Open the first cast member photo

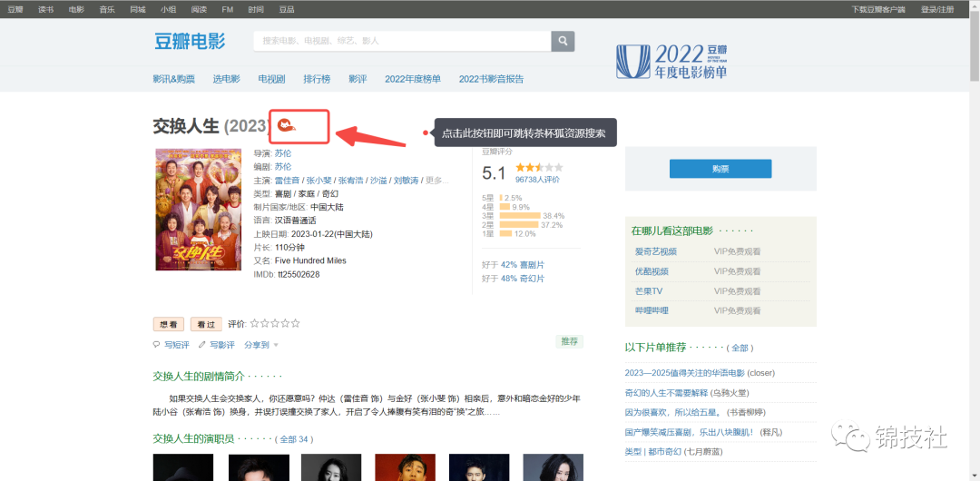click(x=183, y=467)
